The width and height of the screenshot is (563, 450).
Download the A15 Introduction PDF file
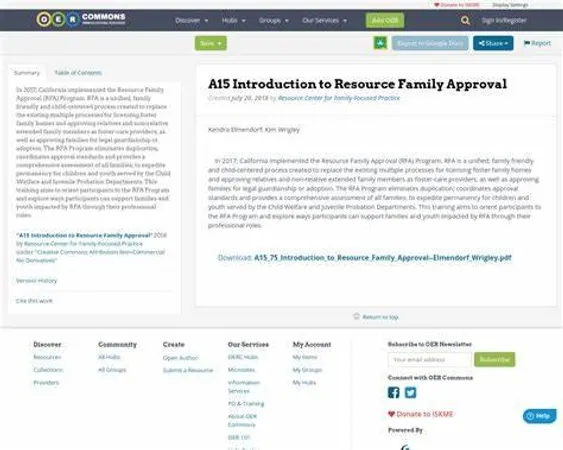(x=382, y=258)
